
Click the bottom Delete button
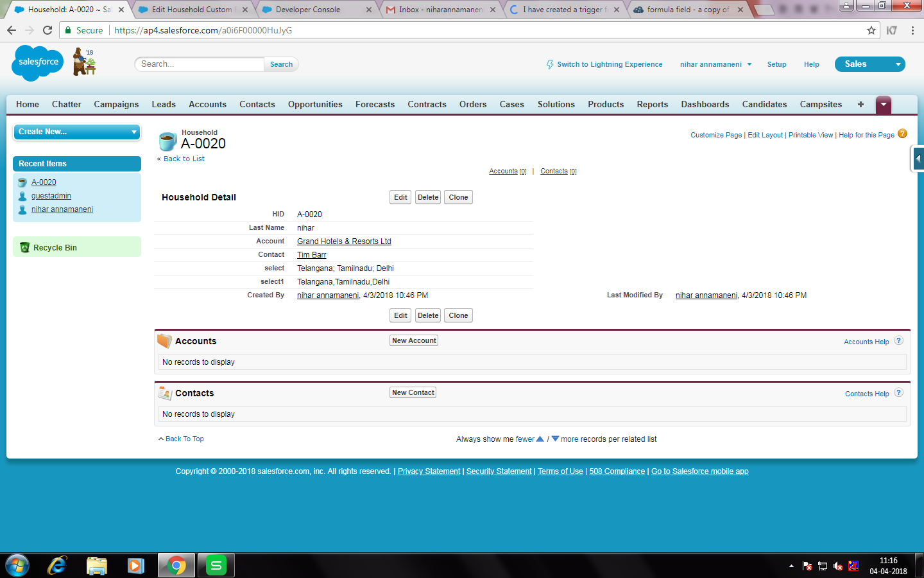[428, 315]
